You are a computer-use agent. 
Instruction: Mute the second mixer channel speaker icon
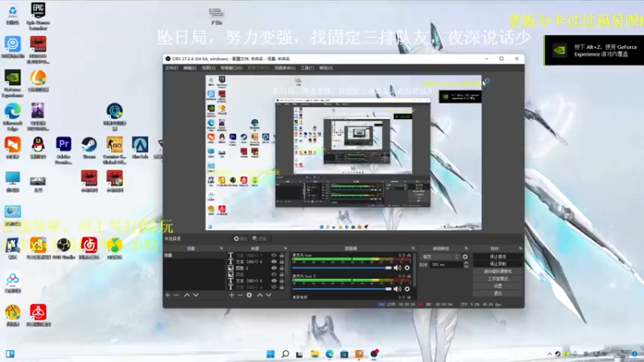point(397,289)
